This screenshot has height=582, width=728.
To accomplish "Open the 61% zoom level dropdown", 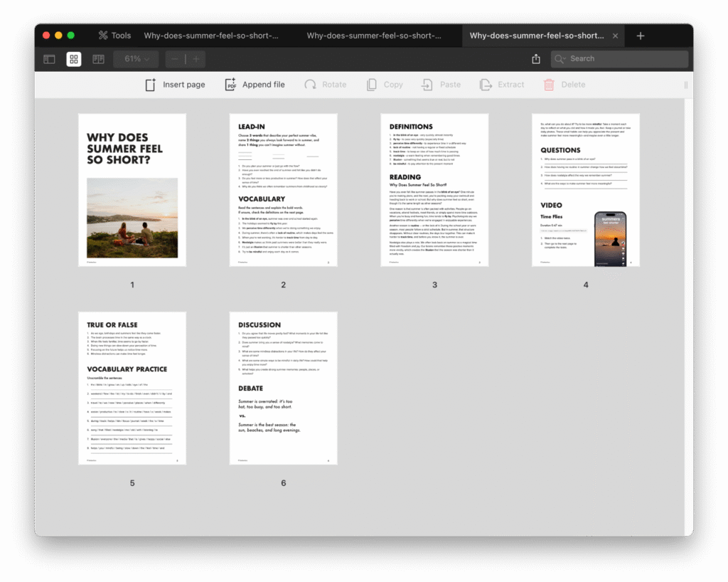I will [136, 59].
